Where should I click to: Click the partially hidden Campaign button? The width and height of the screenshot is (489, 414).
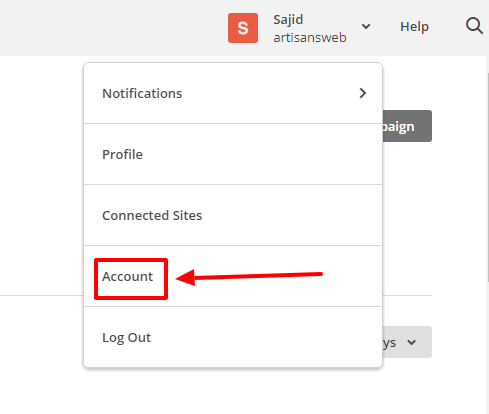click(407, 126)
